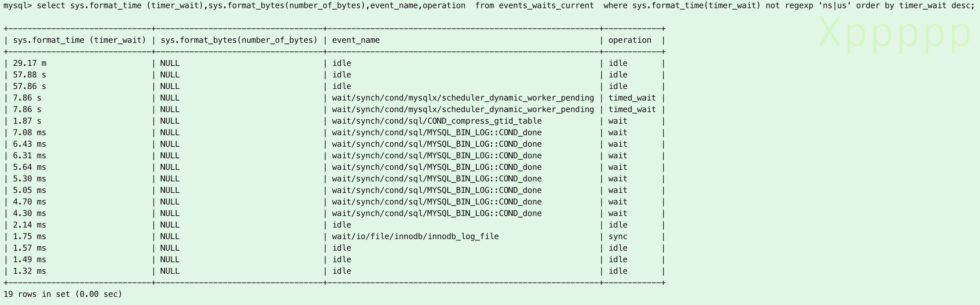Screen dimensions: 980x305
Task: Click the 7.08 ms wait time value
Action: [29, 132]
